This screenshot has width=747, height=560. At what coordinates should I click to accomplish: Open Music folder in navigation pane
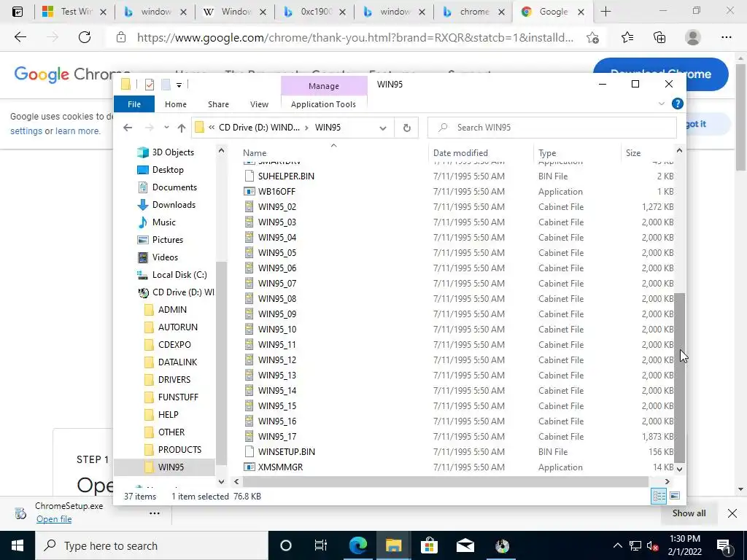tap(156, 222)
